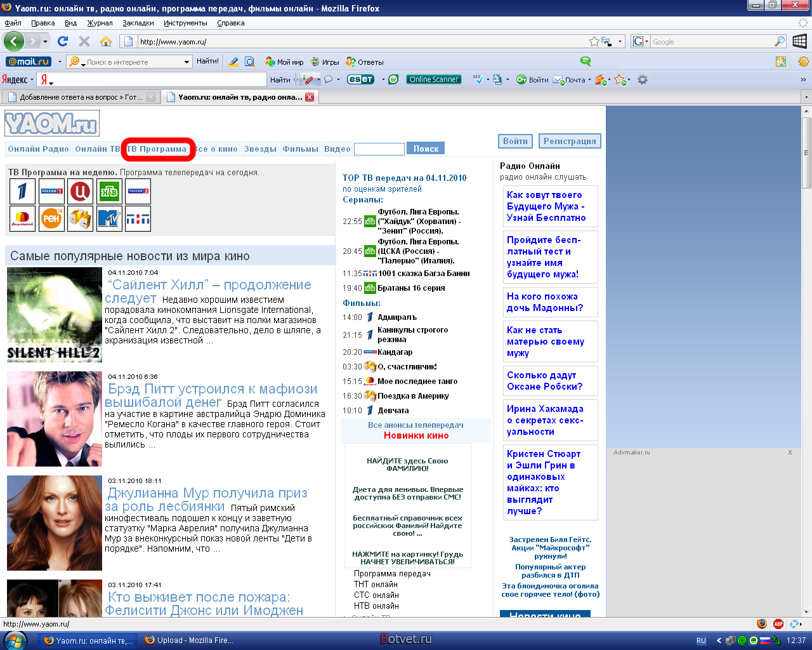Open the @mail.ru toolbar logo

[x=29, y=62]
